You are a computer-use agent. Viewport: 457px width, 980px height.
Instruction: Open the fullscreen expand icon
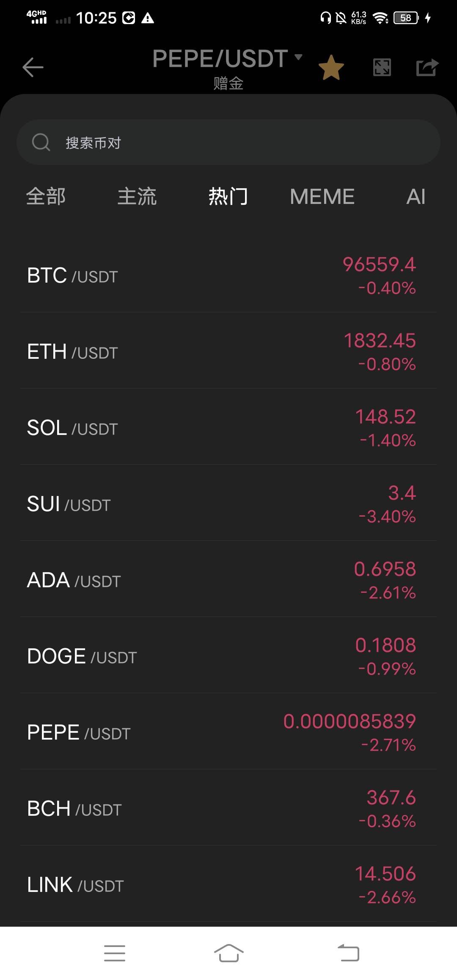click(382, 67)
